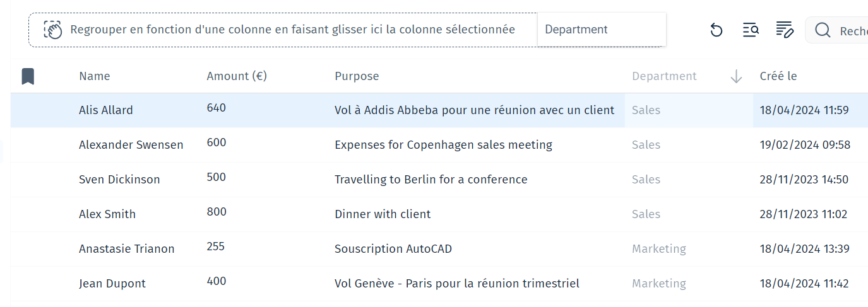The width and height of the screenshot is (868, 307).
Task: Toggle Department column sort arrow
Action: [735, 76]
